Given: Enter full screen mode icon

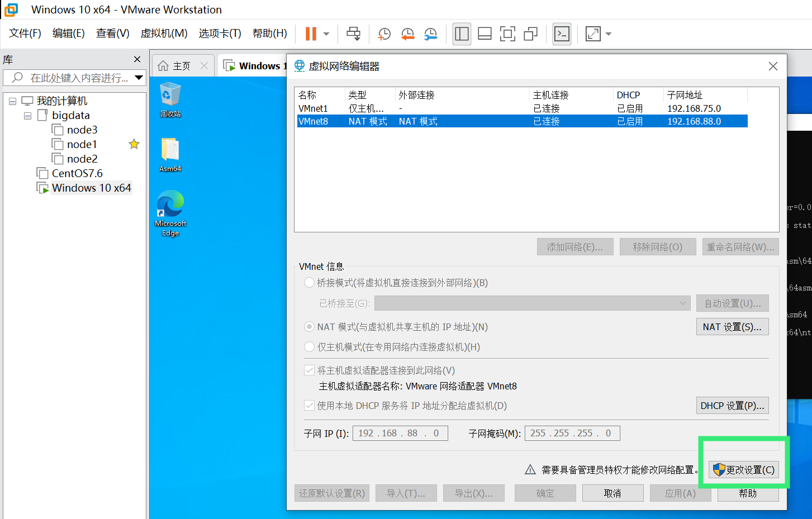Looking at the screenshot, I should click(507, 34).
